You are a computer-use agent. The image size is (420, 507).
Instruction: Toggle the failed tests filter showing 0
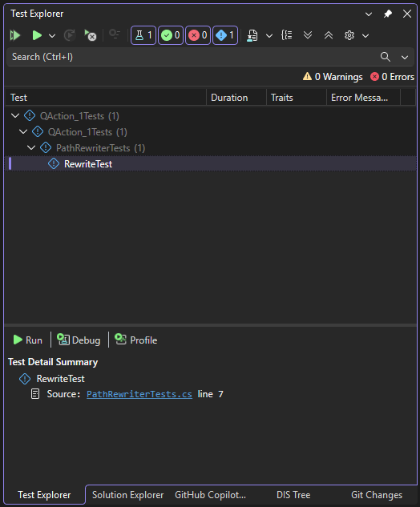(198, 35)
